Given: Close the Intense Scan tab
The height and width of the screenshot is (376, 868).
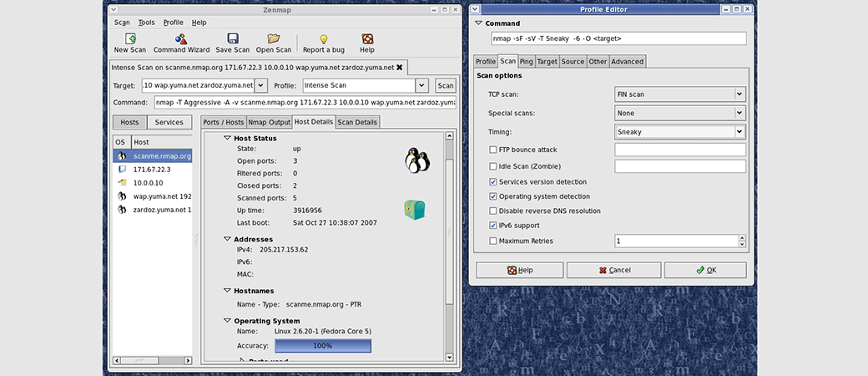Looking at the screenshot, I should pyautogui.click(x=399, y=67).
